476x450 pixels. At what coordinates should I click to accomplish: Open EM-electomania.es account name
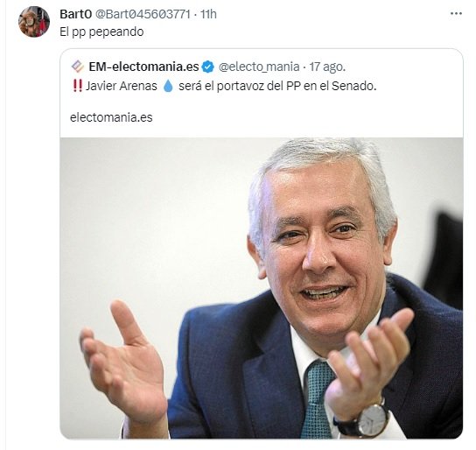pyautogui.click(x=143, y=67)
